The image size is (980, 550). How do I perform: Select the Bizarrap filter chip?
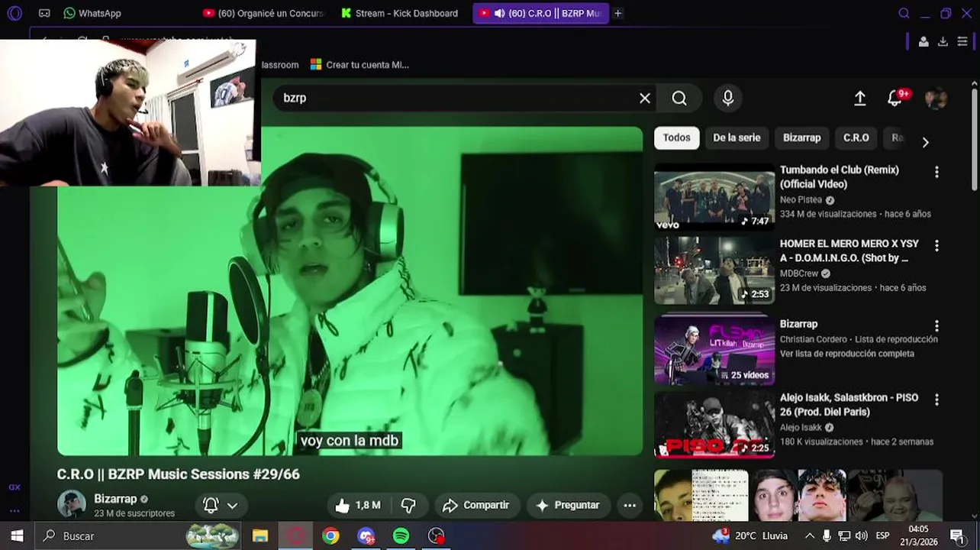[801, 137]
